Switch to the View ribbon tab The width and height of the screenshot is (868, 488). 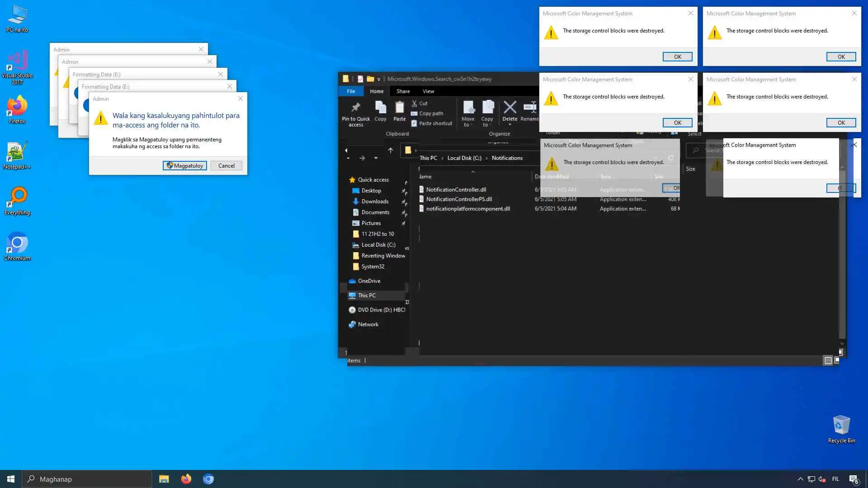(x=428, y=91)
